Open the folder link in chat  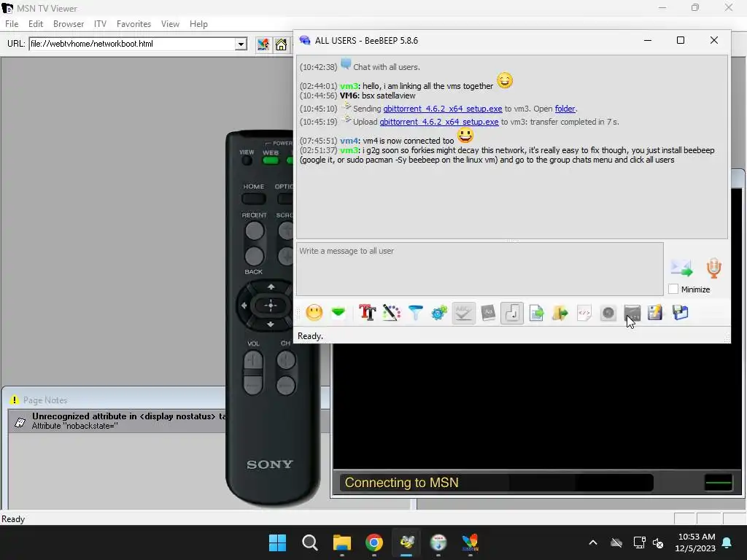(x=565, y=109)
